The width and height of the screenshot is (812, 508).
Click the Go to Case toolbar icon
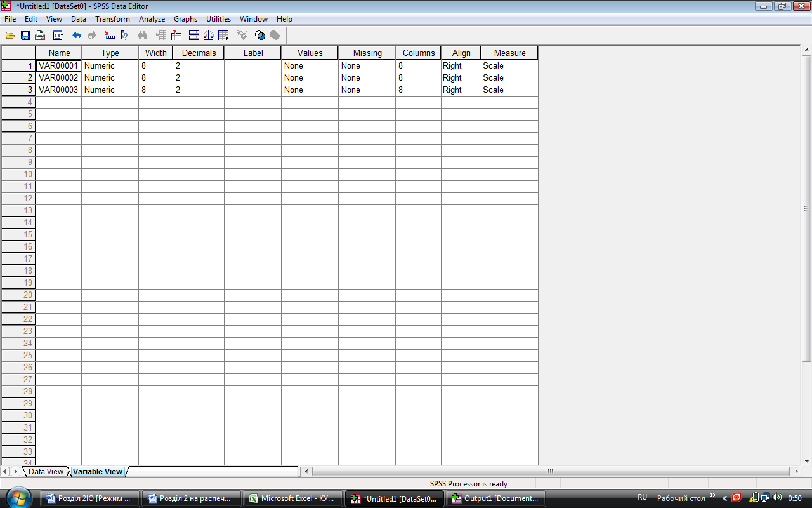coord(109,36)
